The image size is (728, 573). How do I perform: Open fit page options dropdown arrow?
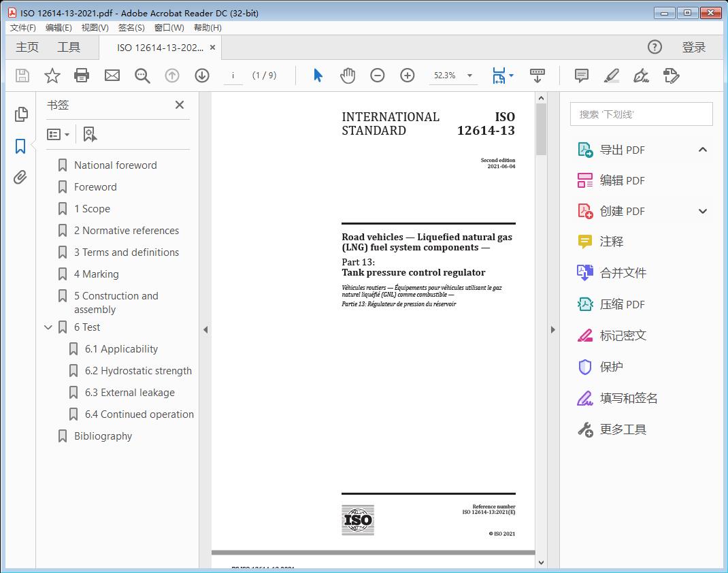[x=511, y=76]
